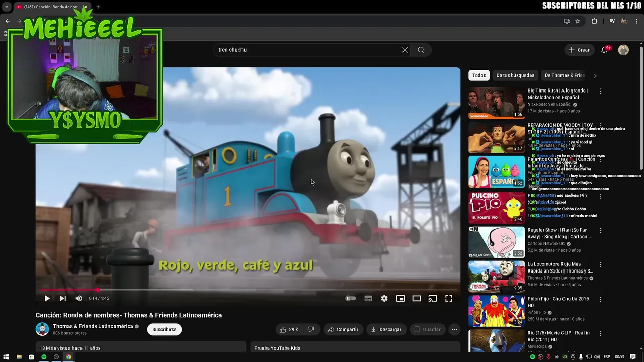Open options for Rio movie clip

tap(600, 333)
